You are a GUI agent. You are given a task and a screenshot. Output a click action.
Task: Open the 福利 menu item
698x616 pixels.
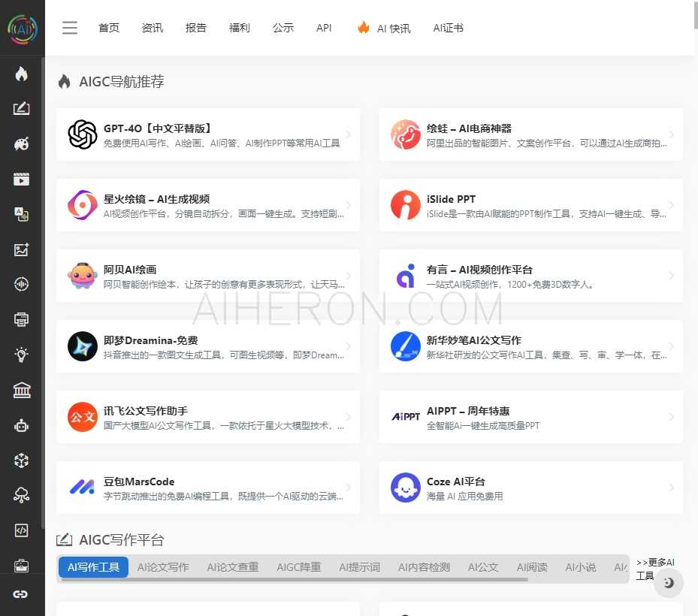pyautogui.click(x=240, y=28)
